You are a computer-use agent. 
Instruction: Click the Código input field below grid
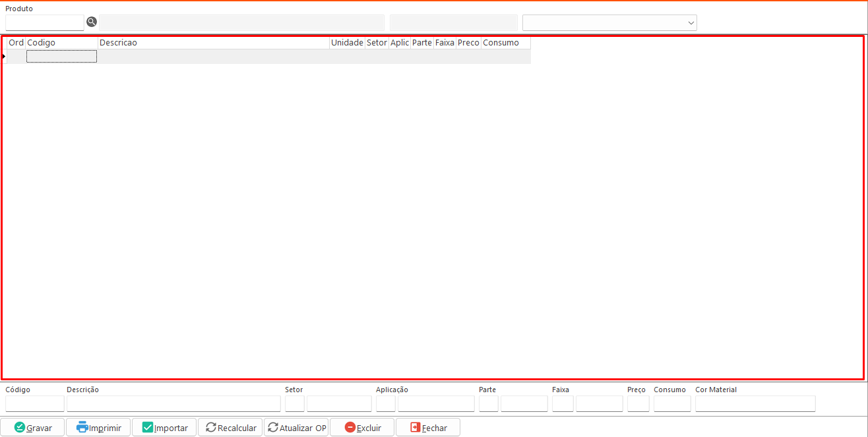[x=35, y=403]
